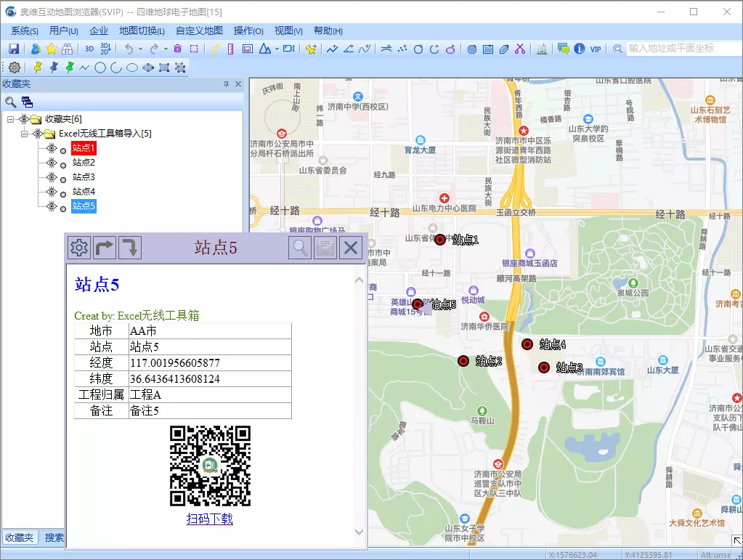Click the VIP toolbar icon

tap(595, 49)
